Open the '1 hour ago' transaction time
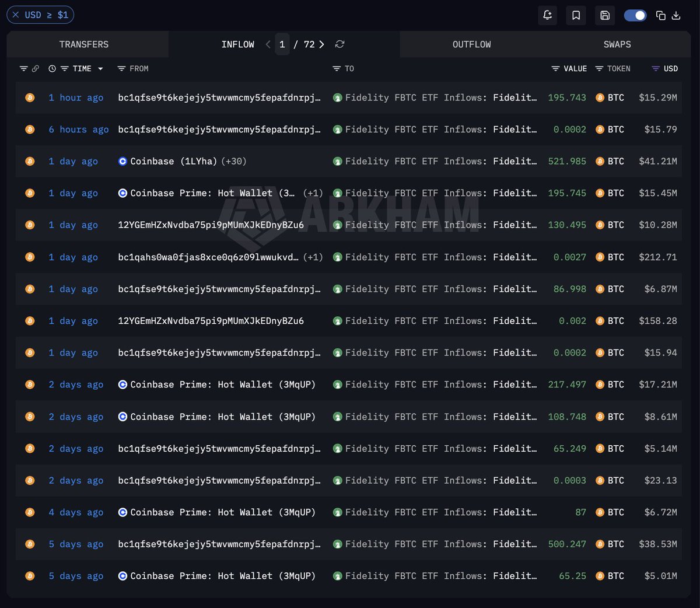 76,97
